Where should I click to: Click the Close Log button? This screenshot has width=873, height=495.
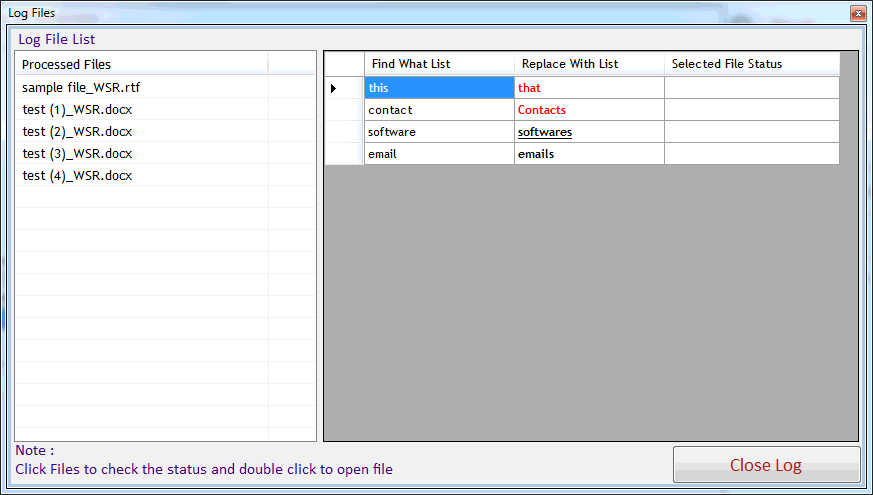pos(766,464)
